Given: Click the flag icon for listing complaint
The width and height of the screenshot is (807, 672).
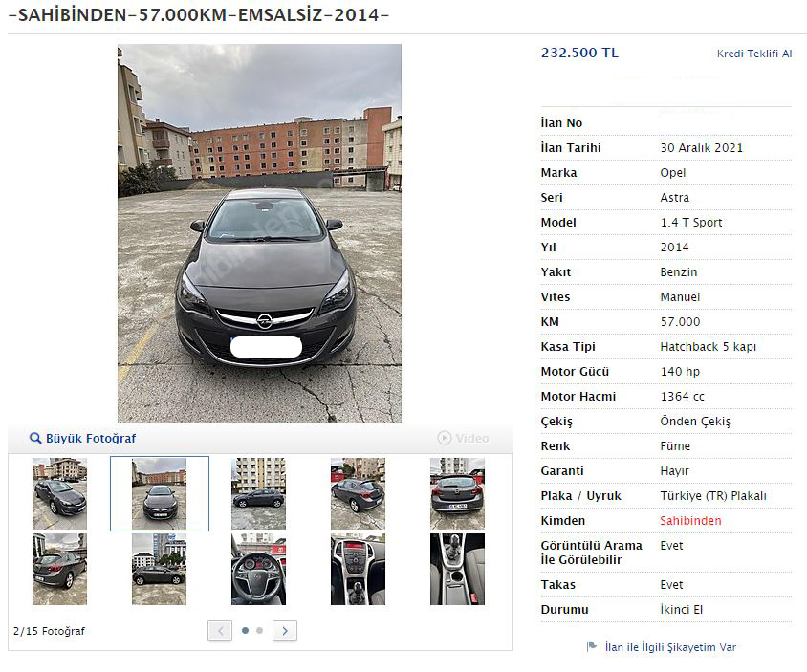Looking at the screenshot, I should tap(592, 647).
